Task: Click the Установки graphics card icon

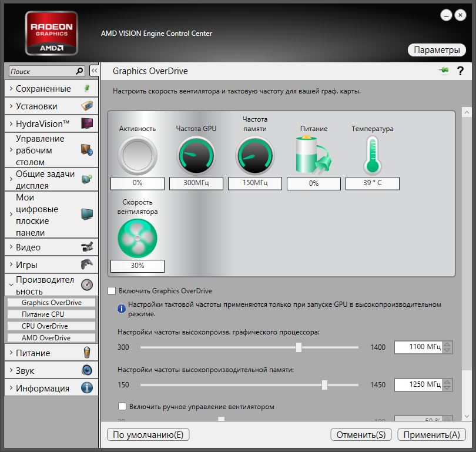Action: [x=87, y=106]
